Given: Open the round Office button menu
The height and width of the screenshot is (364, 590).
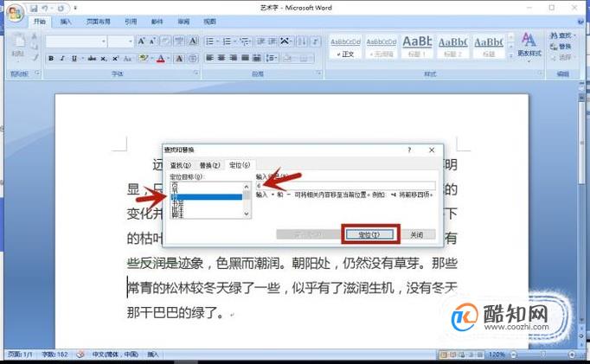Looking at the screenshot, I should point(15,14).
